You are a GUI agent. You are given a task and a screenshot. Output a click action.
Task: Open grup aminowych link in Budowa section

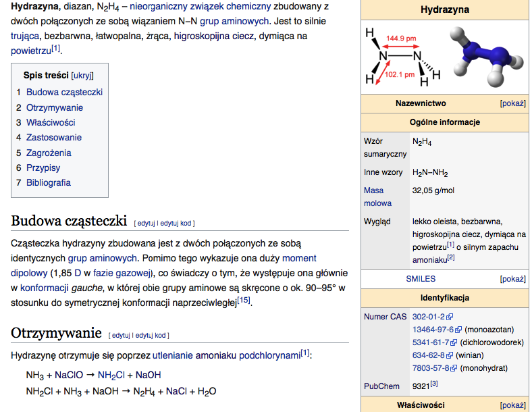click(x=102, y=259)
